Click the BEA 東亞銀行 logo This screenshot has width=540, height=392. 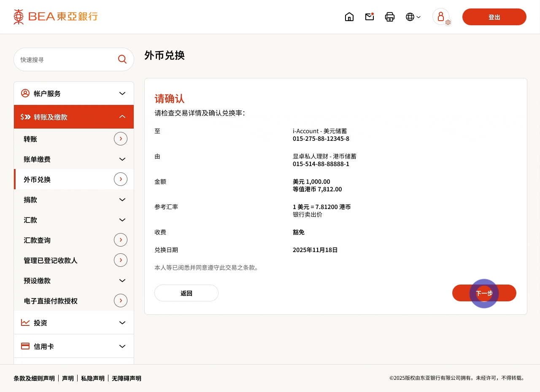click(55, 17)
